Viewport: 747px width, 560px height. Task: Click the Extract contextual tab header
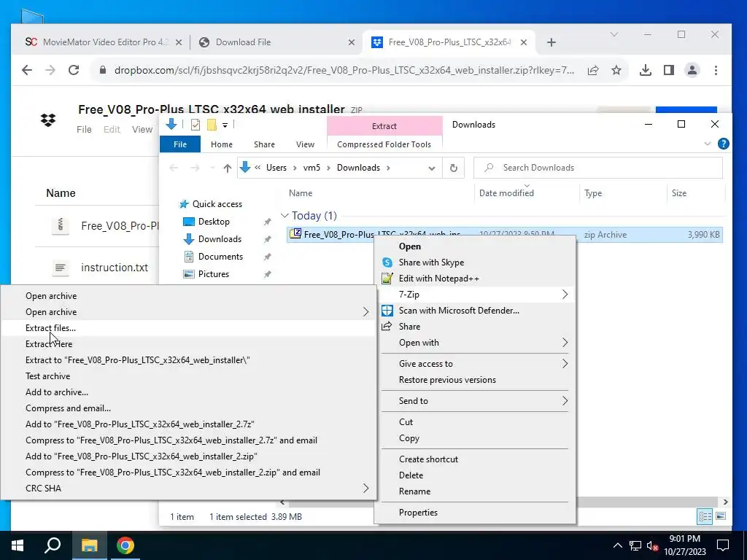tap(384, 125)
